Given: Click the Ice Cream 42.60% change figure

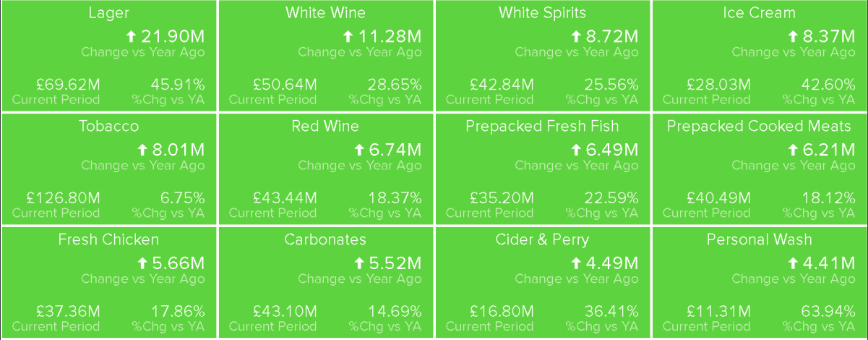Looking at the screenshot, I should [x=828, y=84].
